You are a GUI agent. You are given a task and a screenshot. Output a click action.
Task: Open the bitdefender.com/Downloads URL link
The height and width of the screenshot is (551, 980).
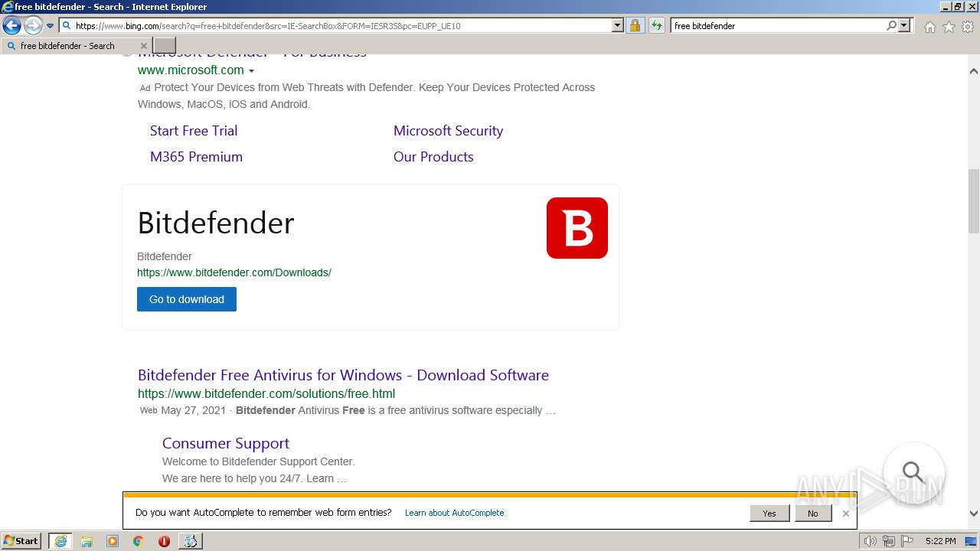234,272
